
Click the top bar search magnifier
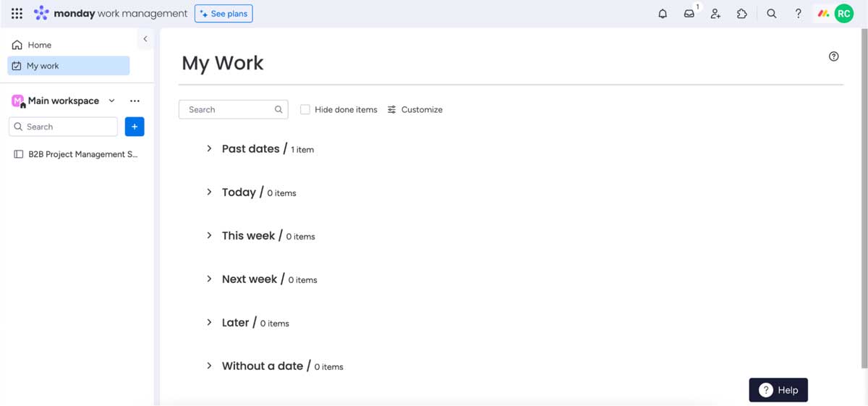coord(772,13)
